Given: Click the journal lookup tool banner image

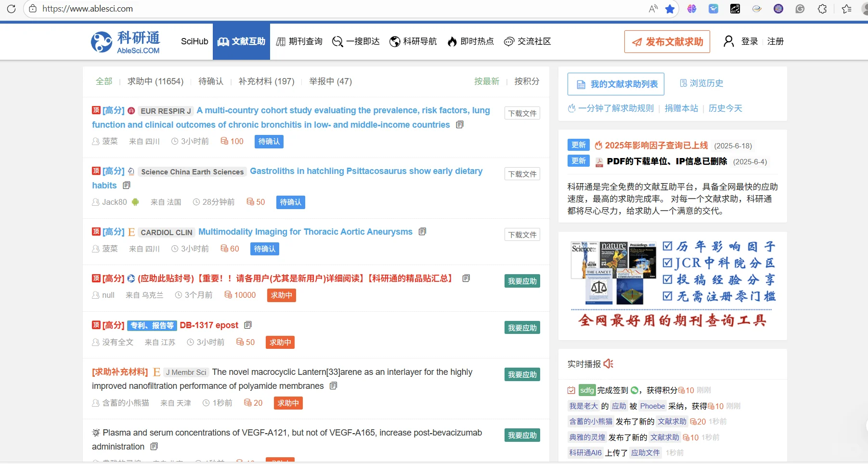Looking at the screenshot, I should pyautogui.click(x=673, y=285).
